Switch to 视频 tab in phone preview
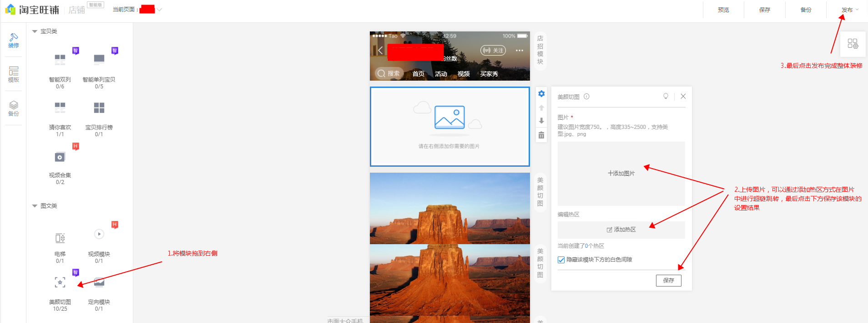868x323 pixels. (x=464, y=74)
